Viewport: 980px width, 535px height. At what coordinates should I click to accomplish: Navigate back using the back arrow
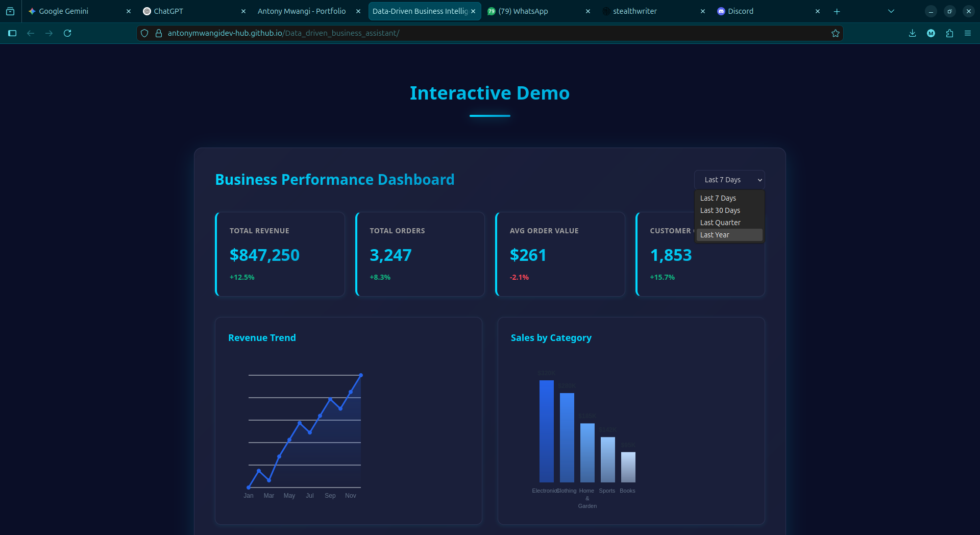click(x=31, y=33)
